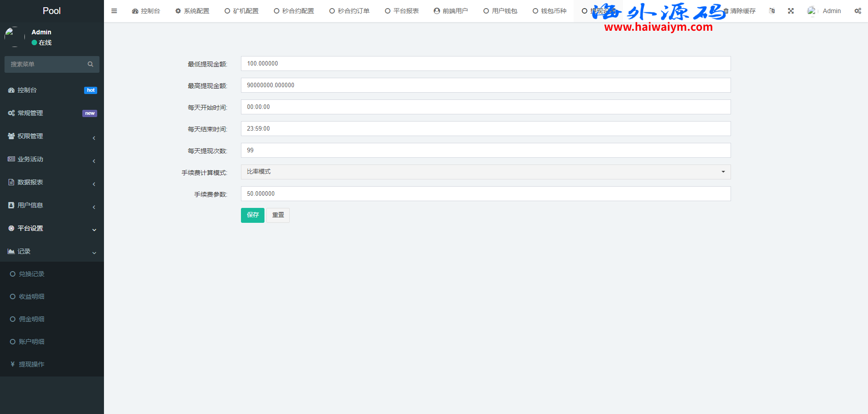Open 兑换记录 in the sidebar

point(32,274)
